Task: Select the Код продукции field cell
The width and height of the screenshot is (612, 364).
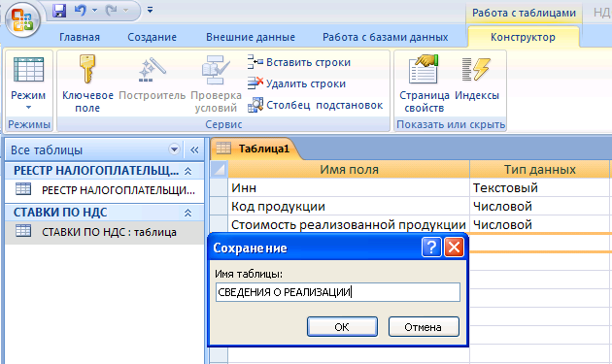Action: pos(349,206)
